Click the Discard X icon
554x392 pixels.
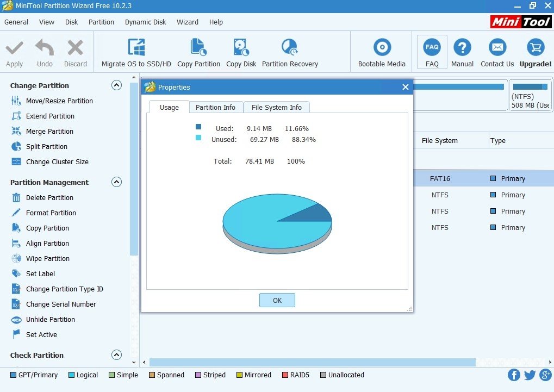[x=75, y=48]
